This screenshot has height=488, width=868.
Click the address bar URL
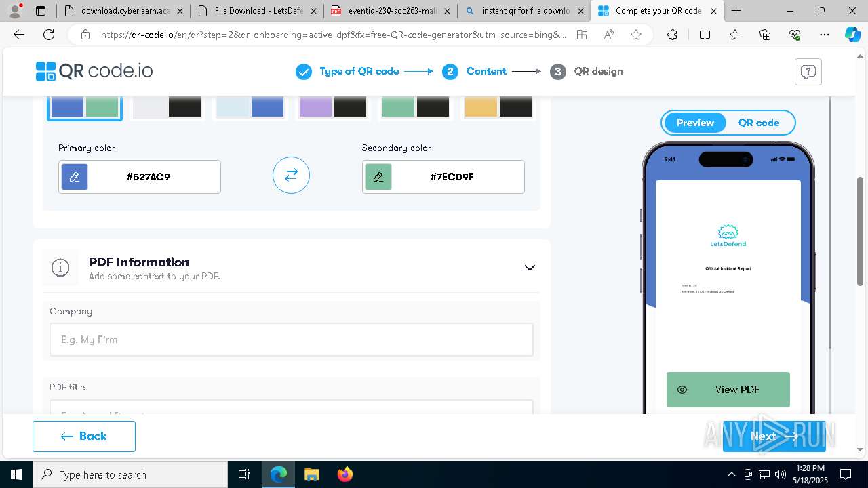tap(334, 35)
